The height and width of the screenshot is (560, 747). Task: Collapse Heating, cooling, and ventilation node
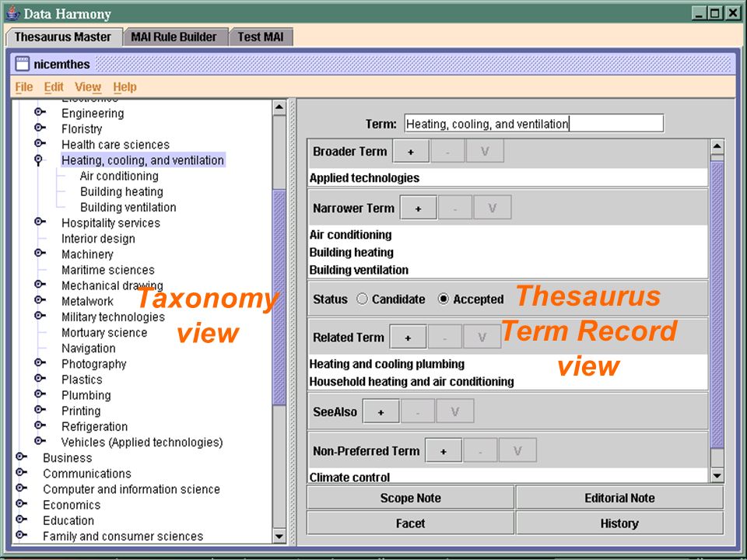[x=39, y=160]
